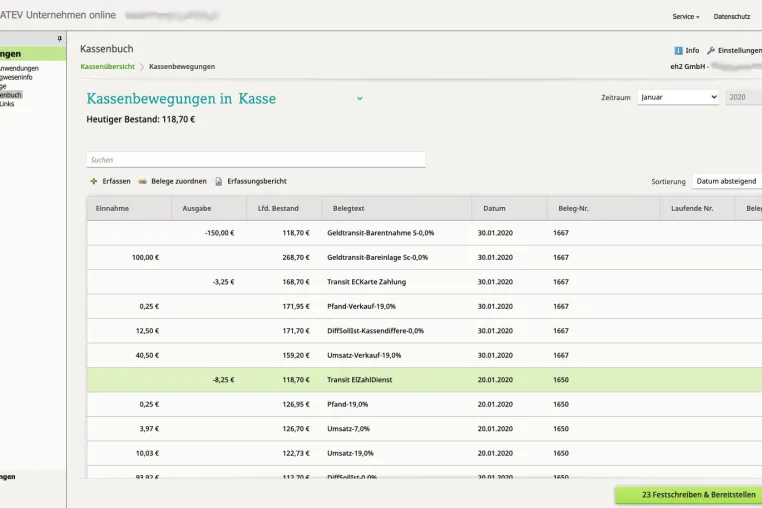
Task: Click the -150,00 € Ausgabe cell
Action: click(219, 233)
